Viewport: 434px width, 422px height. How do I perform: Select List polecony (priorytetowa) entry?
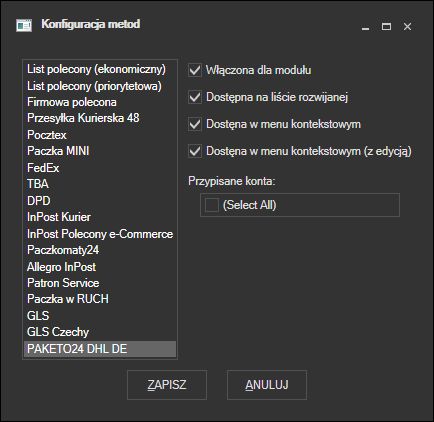(100, 86)
